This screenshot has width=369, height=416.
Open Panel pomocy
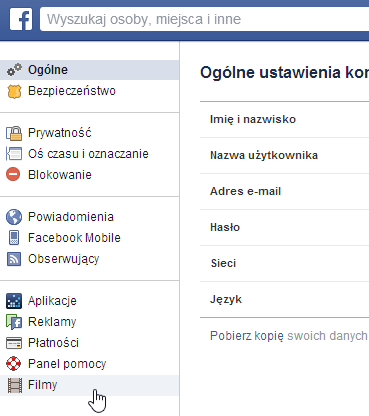(89, 364)
